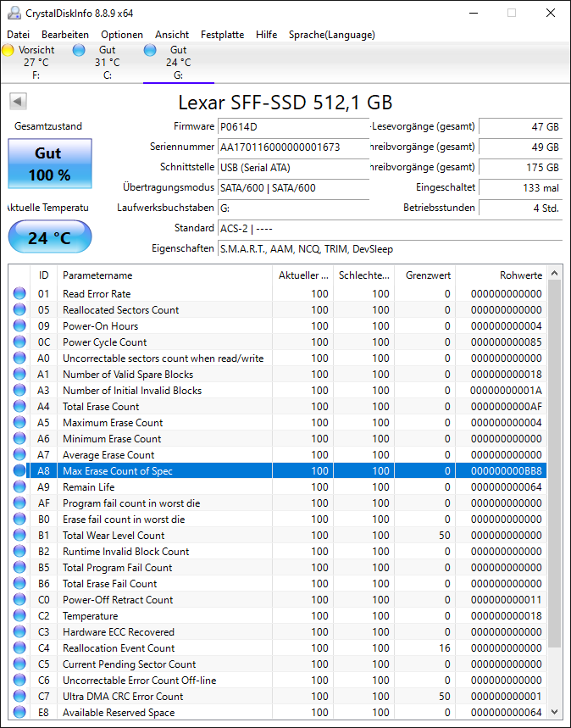571x728 pixels.
Task: Click the Eingeschaltet value 133 mal
Action: point(520,187)
